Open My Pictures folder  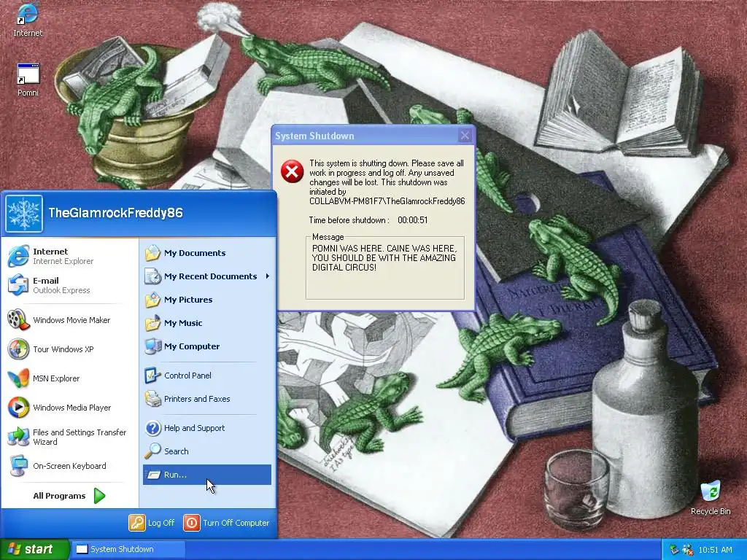pyautogui.click(x=206, y=300)
